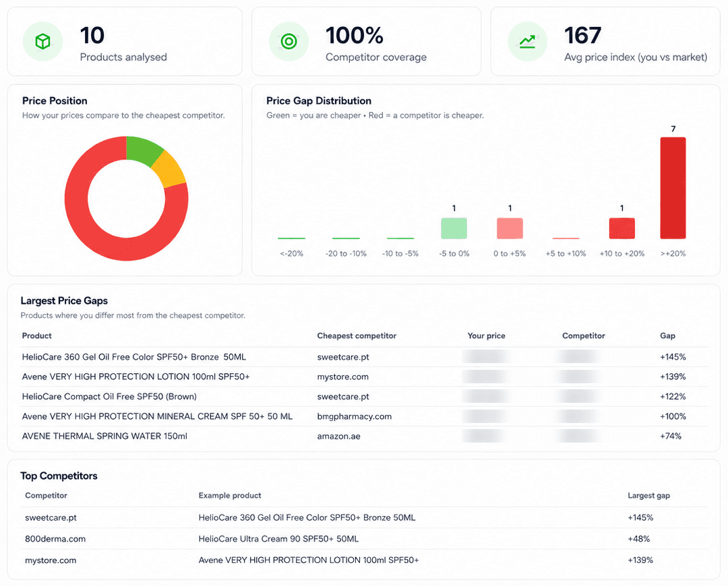Select 'AVENE THERMAL SPRING WATER 150ml' row
The height and width of the screenshot is (586, 728).
364,436
